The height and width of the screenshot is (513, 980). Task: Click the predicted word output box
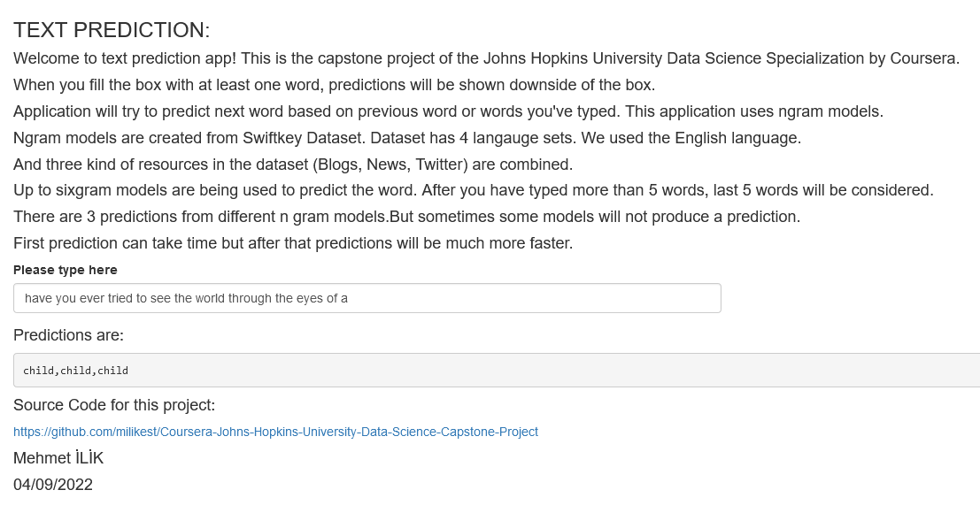[x=354, y=370]
